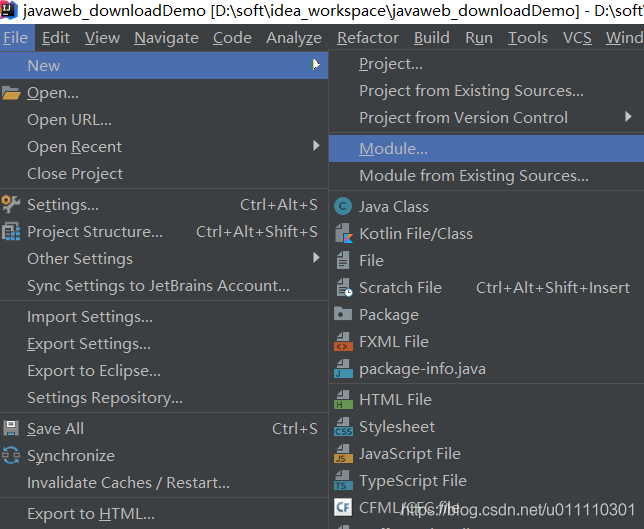
Task: Open Project Structure... entry
Action: [164, 232]
